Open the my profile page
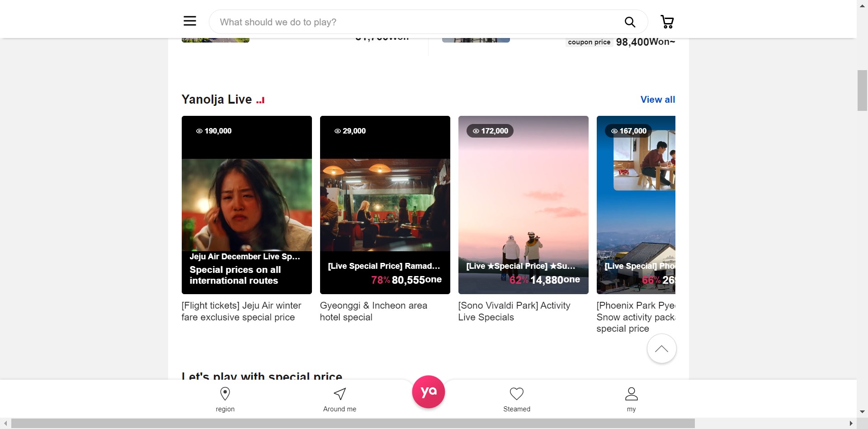 (x=631, y=399)
